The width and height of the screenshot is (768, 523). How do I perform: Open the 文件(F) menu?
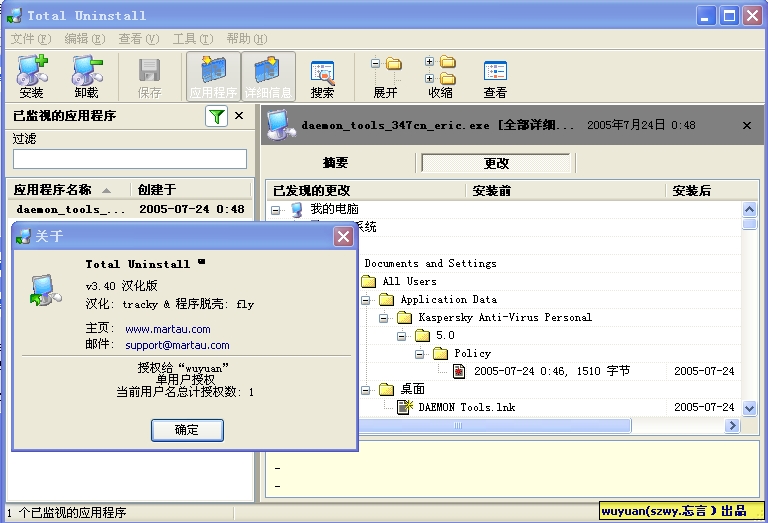(x=31, y=39)
